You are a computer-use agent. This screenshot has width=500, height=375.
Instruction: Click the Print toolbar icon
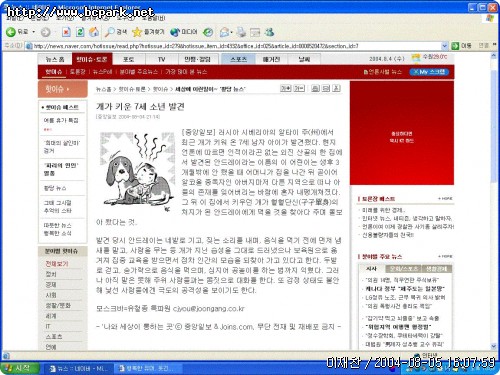point(241,32)
